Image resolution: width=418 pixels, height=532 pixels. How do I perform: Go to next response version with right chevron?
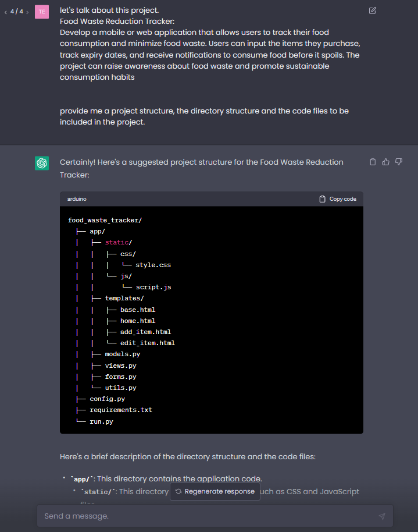pyautogui.click(x=27, y=10)
